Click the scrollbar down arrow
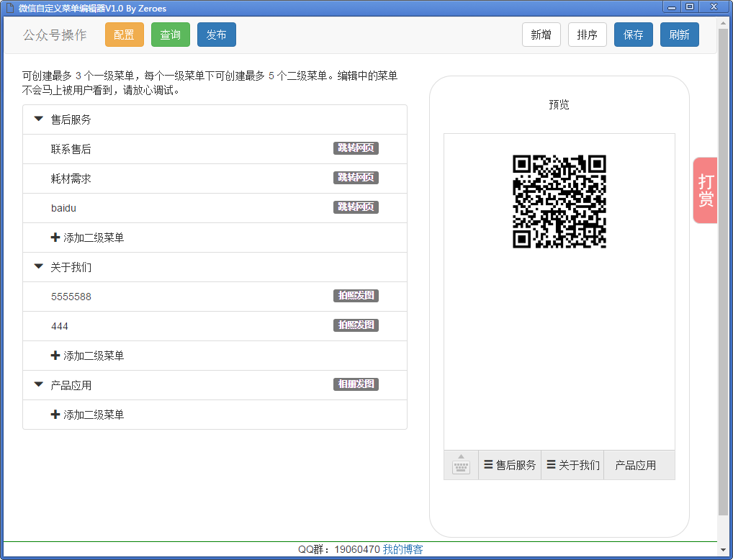 coord(724,550)
